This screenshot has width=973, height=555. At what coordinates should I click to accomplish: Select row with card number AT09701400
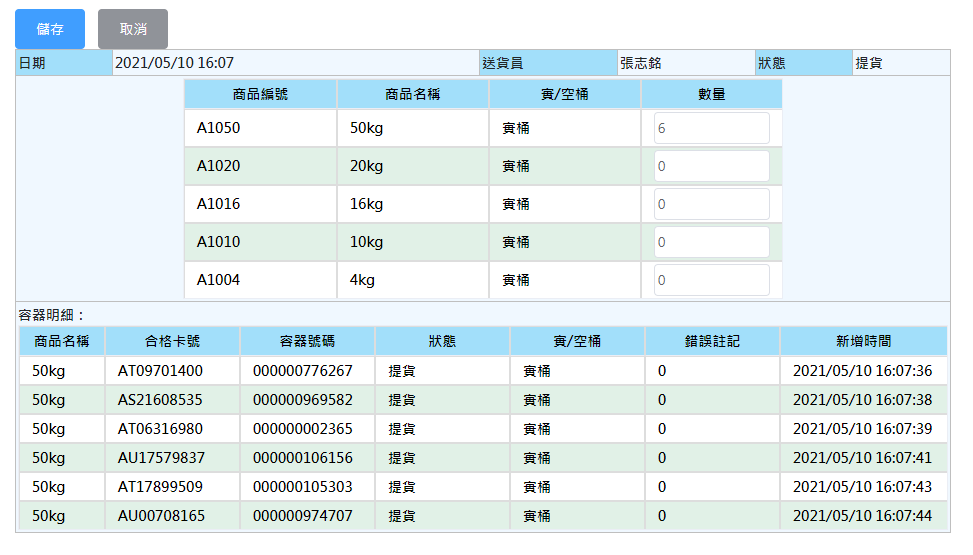483,371
